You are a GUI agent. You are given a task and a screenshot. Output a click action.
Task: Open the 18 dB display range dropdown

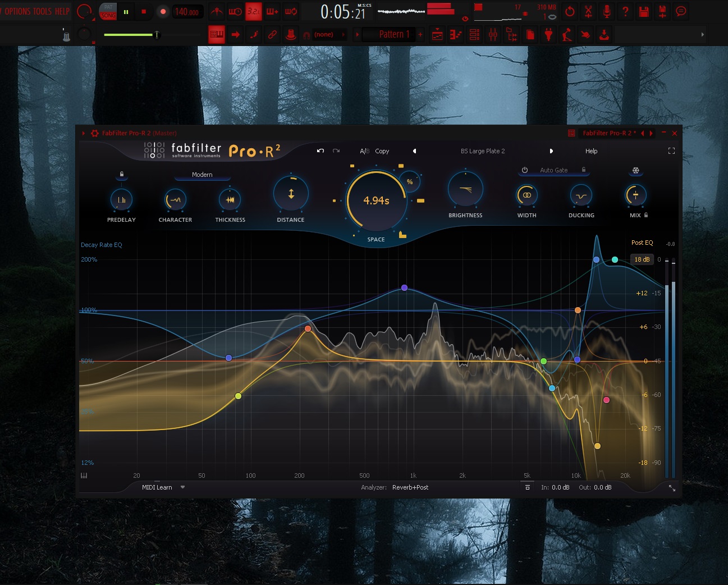point(642,259)
